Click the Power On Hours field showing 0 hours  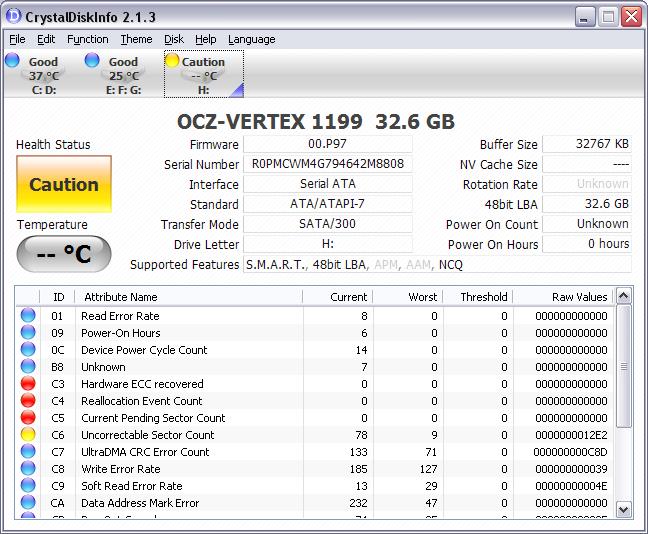[x=587, y=244]
